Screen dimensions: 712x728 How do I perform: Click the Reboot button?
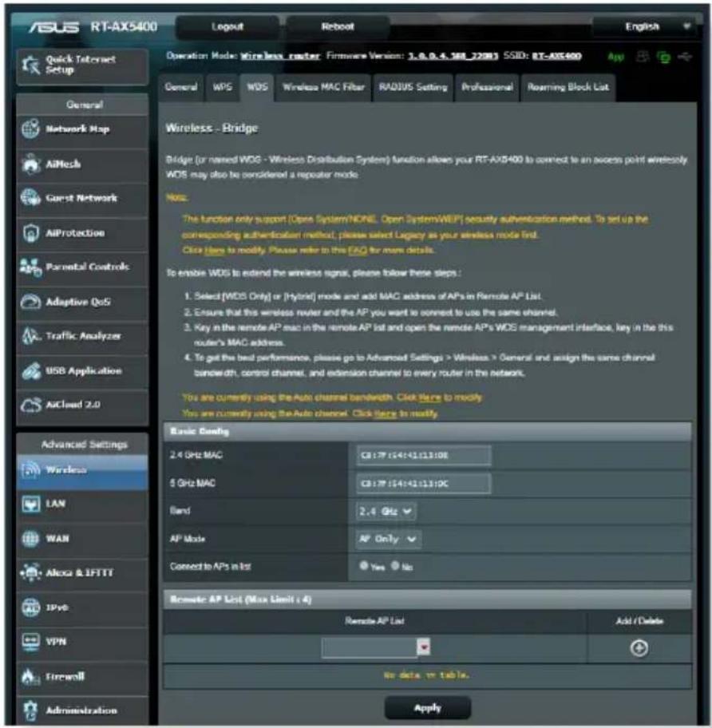pyautogui.click(x=338, y=26)
